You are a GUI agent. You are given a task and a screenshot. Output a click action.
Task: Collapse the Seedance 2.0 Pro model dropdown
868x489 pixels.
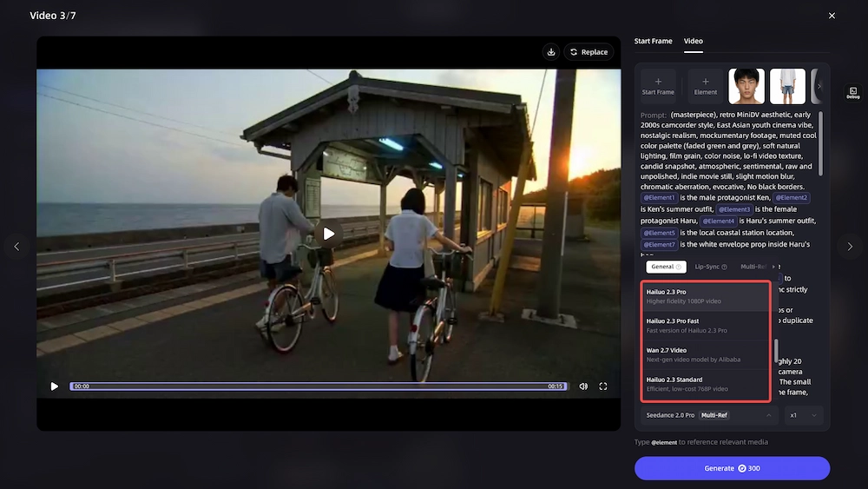click(710, 415)
